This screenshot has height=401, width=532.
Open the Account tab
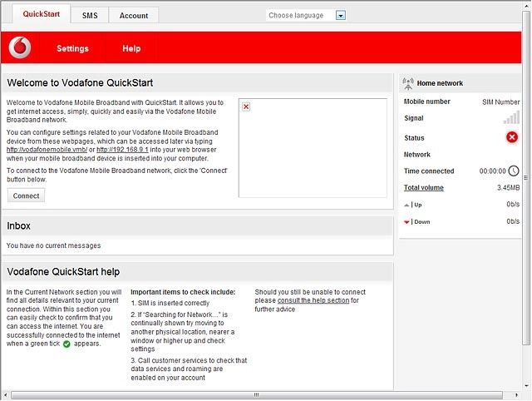pos(134,16)
